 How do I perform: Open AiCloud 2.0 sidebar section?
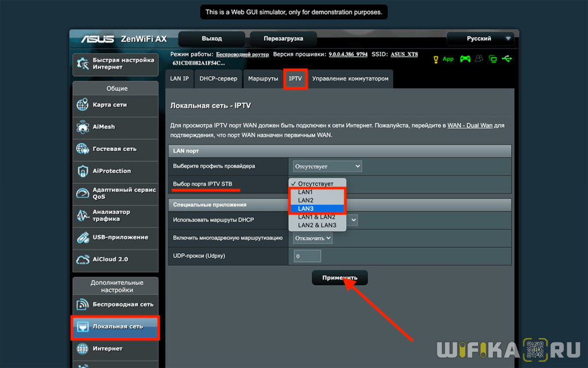point(115,259)
